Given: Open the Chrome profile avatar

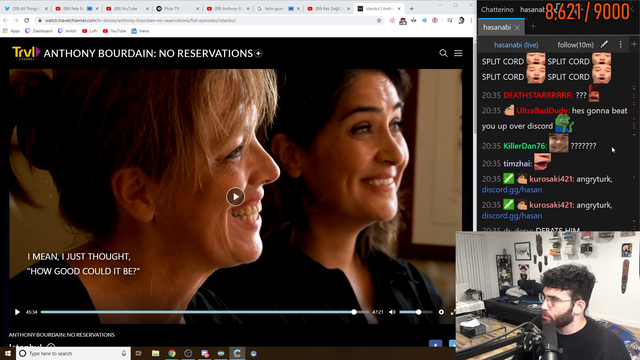Looking at the screenshot, I should click(x=461, y=20).
